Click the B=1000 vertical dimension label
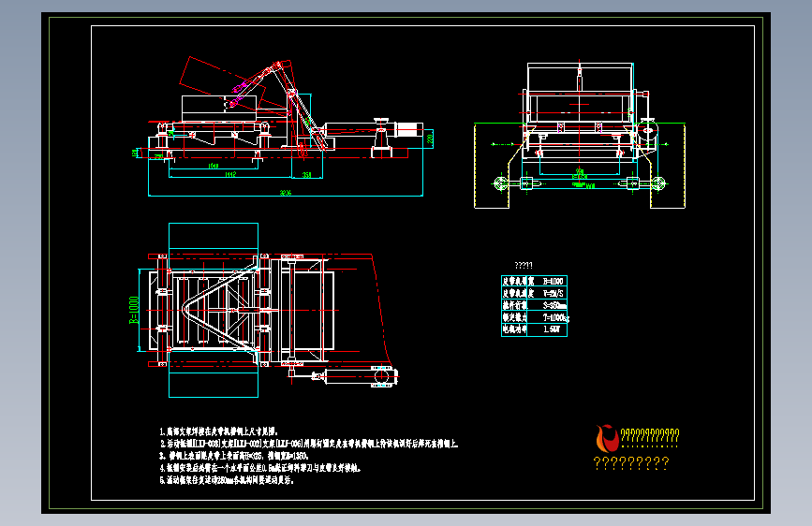Image resolution: width=812 pixels, height=526 pixels. coord(134,310)
